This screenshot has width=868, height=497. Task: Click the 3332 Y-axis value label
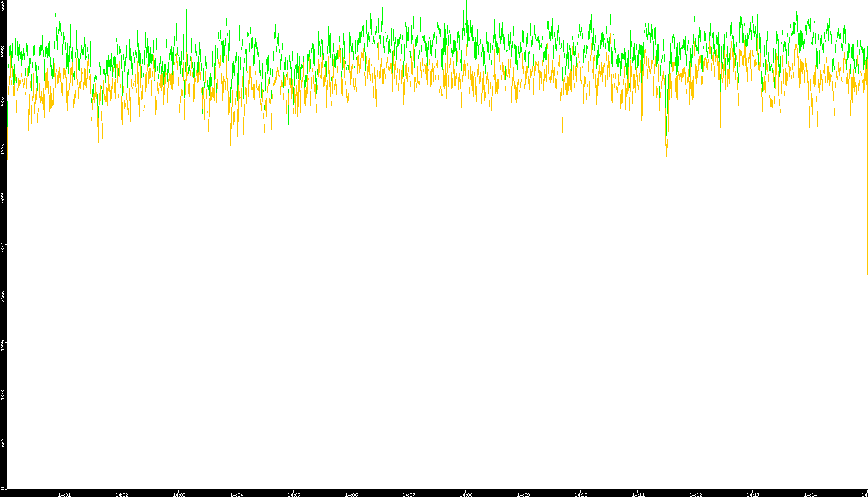tap(3, 248)
